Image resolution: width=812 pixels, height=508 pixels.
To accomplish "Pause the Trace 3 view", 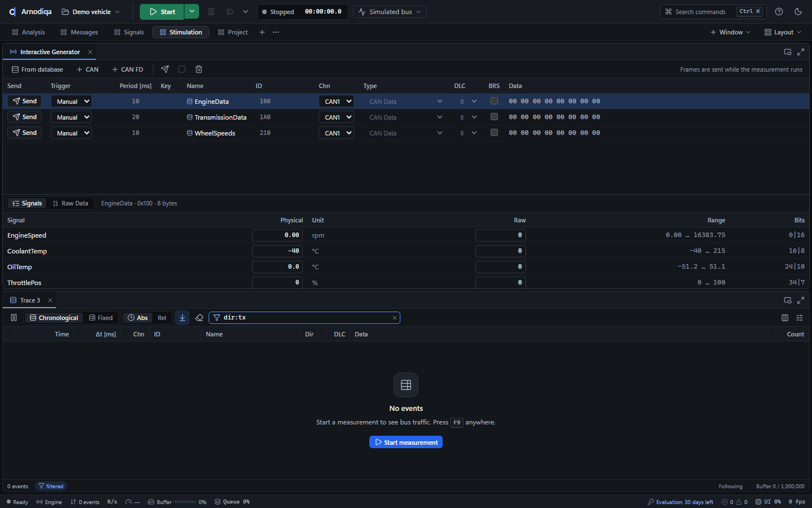I will (14, 318).
